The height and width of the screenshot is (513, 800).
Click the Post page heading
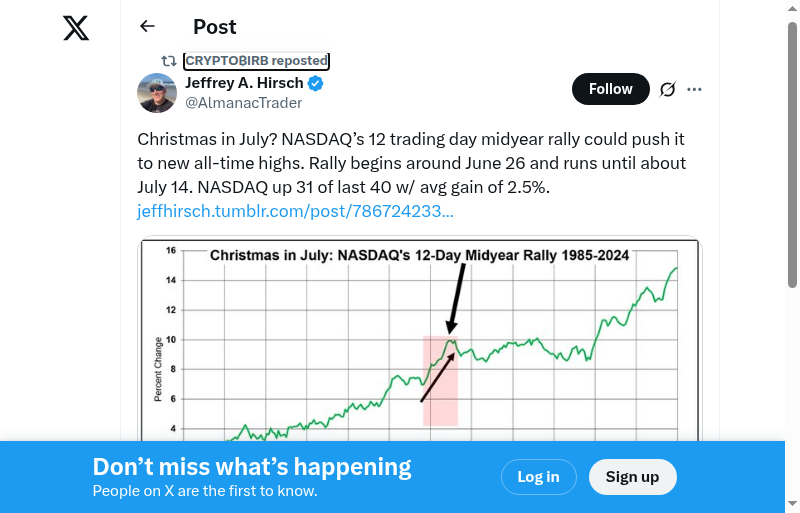[x=215, y=27]
